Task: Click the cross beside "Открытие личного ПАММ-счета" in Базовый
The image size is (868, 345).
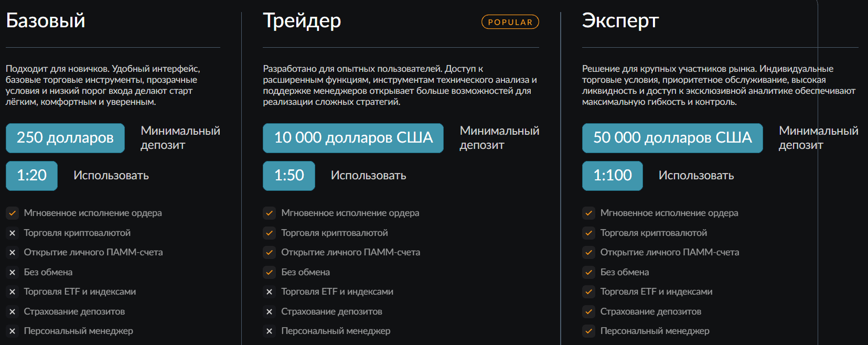Action: [12, 252]
